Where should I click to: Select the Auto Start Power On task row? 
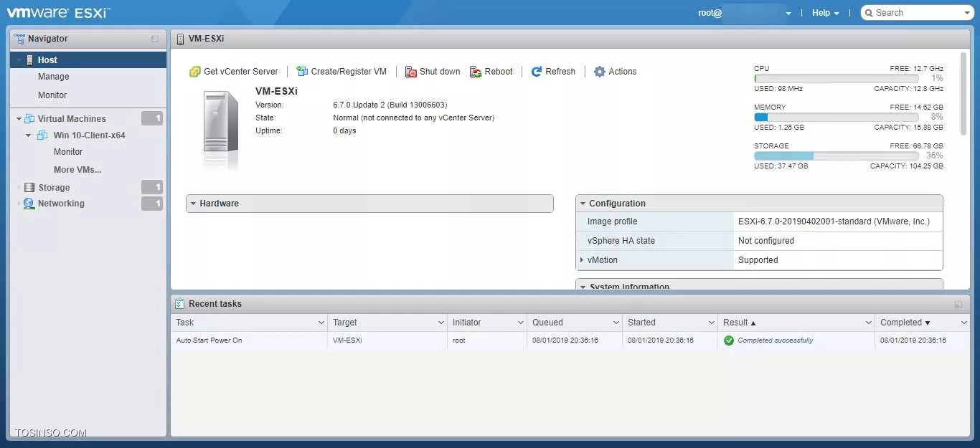coord(570,340)
